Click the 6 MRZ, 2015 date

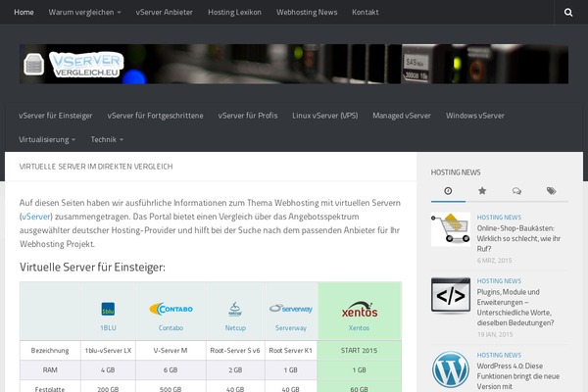494,261
